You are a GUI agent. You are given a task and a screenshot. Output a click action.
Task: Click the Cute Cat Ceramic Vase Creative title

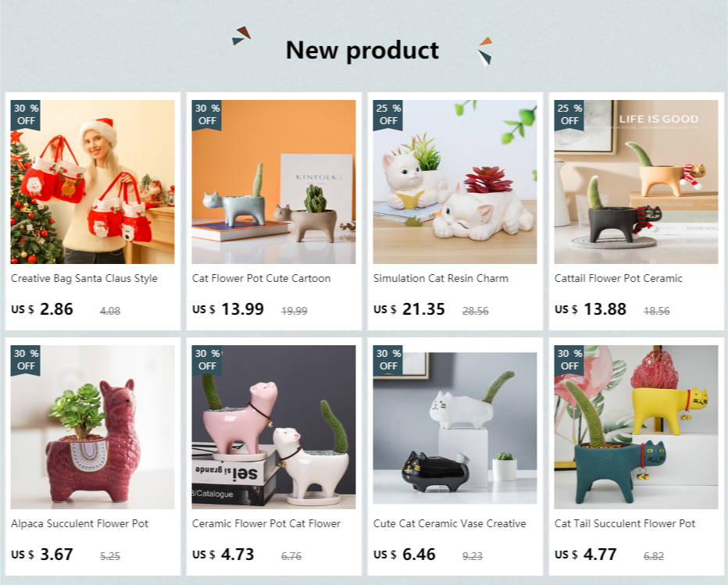coord(449,524)
